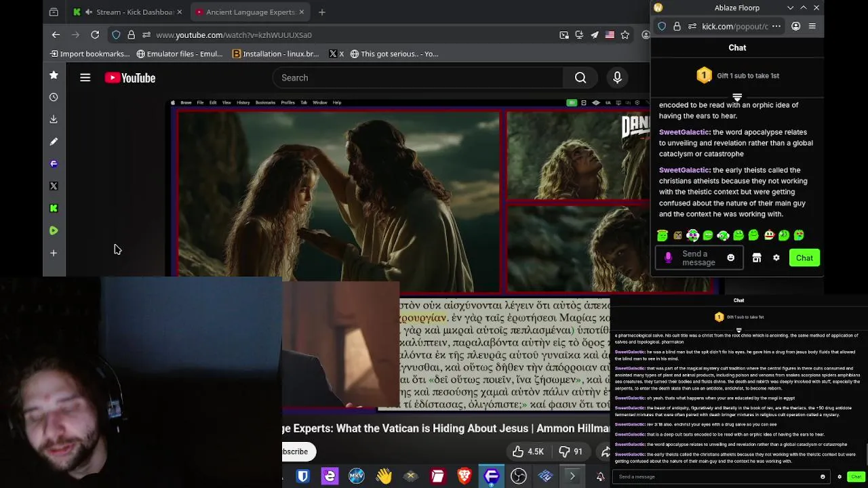Open chat settings gear in Kick popout
The width and height of the screenshot is (868, 488).
tap(776, 258)
